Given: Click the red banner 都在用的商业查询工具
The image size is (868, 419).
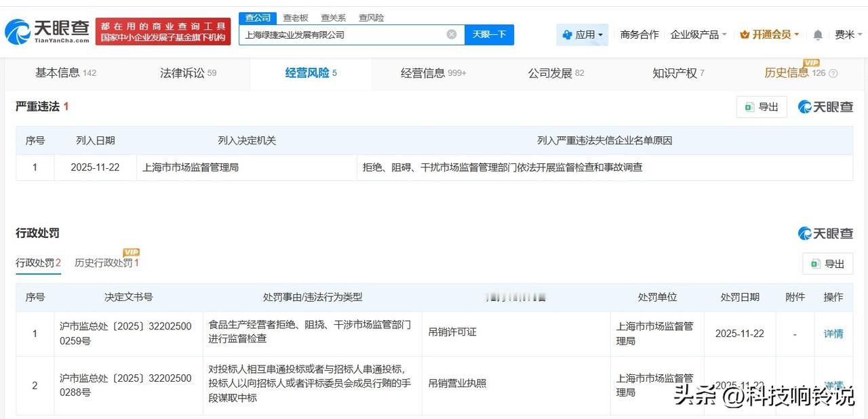Looking at the screenshot, I should pyautogui.click(x=163, y=32).
